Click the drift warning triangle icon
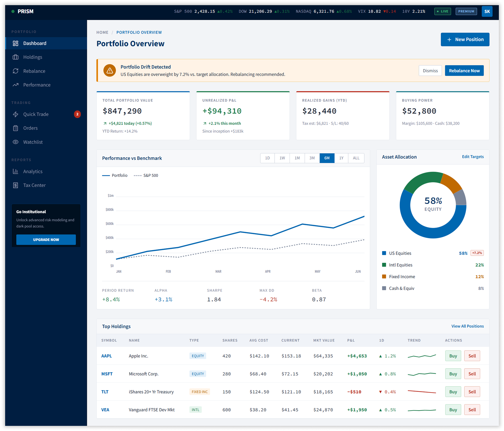The height and width of the screenshot is (431, 504). coord(110,70)
